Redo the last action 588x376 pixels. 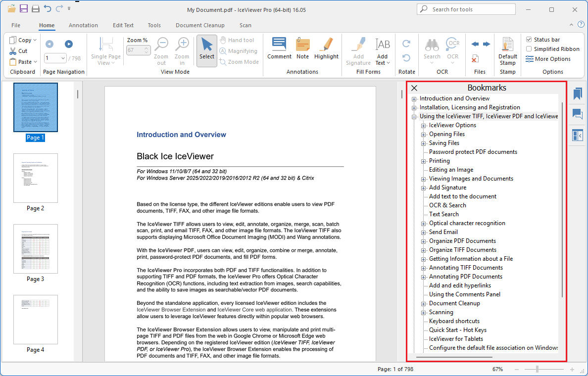tap(59, 8)
